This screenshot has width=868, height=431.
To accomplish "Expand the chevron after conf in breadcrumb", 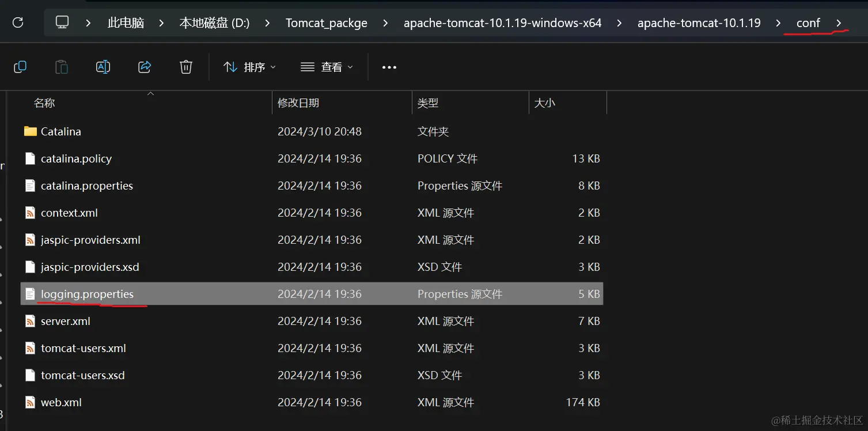I will click(840, 22).
